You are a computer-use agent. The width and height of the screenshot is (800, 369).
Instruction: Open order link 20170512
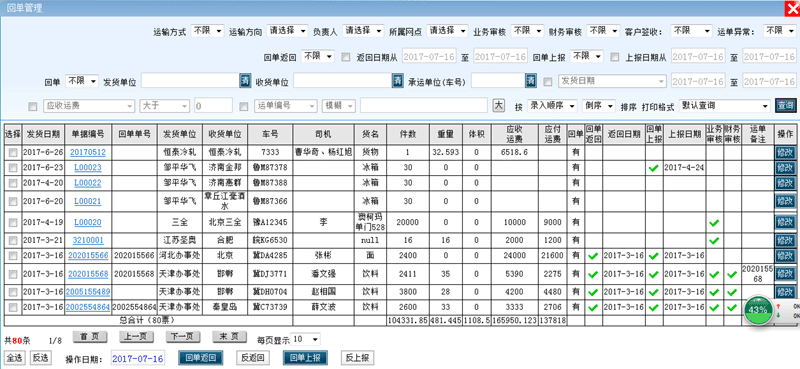(x=88, y=152)
